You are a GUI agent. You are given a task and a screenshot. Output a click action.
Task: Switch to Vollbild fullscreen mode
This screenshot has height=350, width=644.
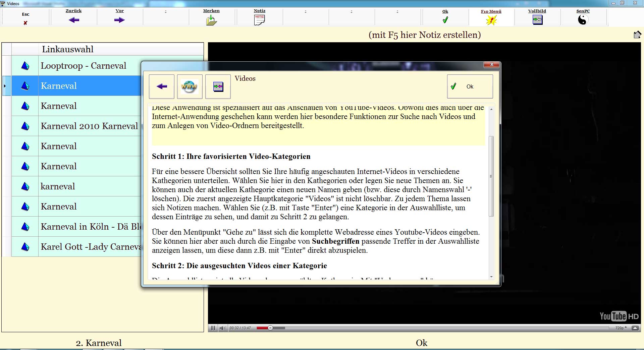537,20
